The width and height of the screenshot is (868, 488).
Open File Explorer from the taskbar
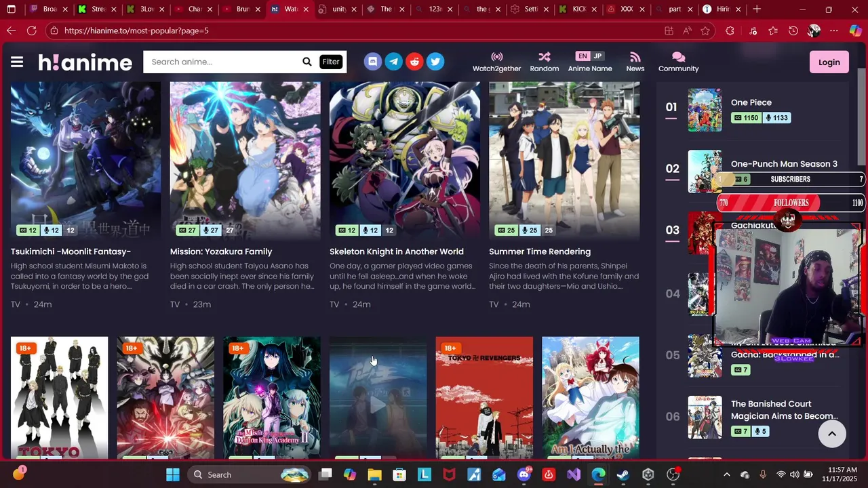(374, 474)
